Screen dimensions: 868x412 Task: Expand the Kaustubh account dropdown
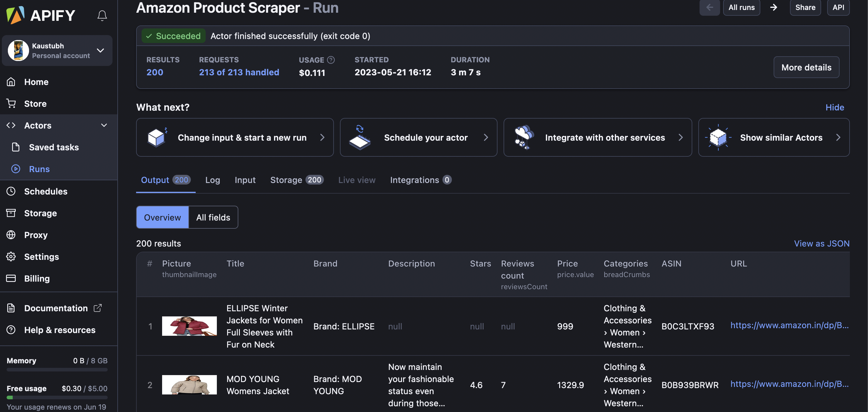click(100, 51)
